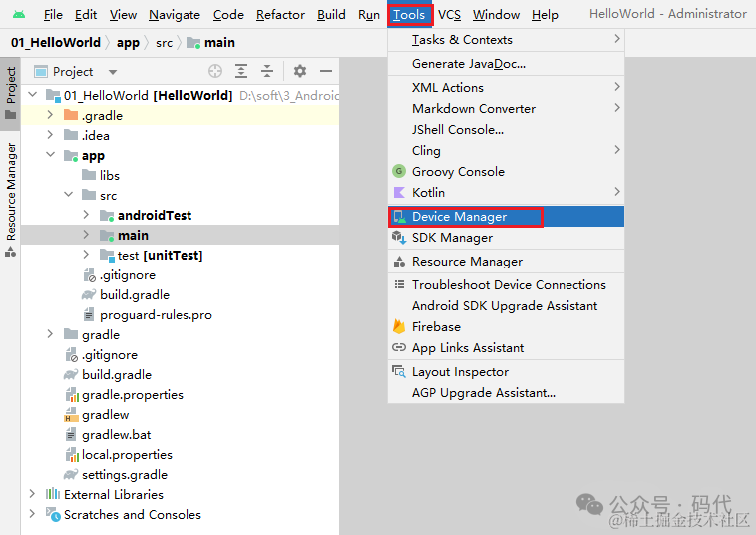This screenshot has height=535, width=756.
Task: Open the Resource Manager side tab
Action: 10,199
